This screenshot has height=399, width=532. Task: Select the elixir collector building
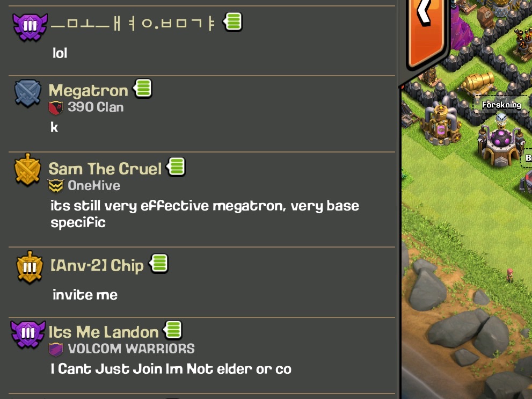point(440,121)
